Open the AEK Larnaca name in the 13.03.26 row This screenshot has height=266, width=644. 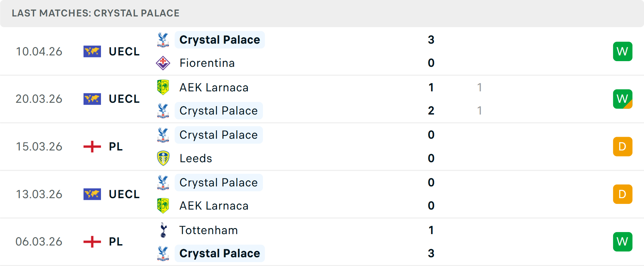click(214, 206)
